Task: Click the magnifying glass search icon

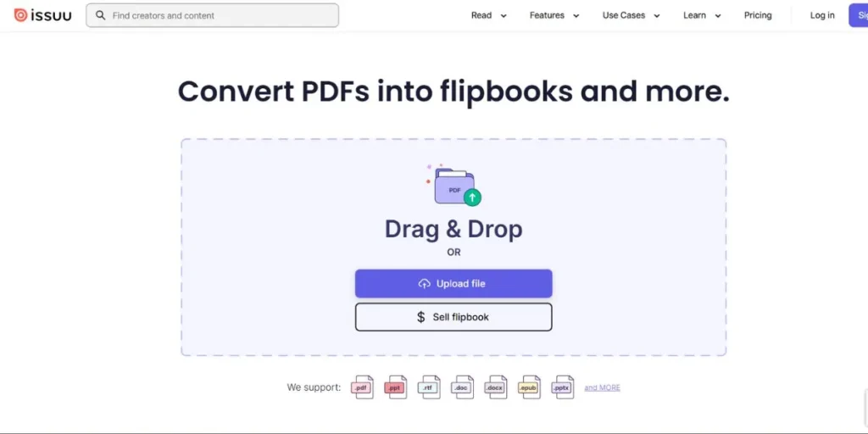Action: tap(101, 15)
